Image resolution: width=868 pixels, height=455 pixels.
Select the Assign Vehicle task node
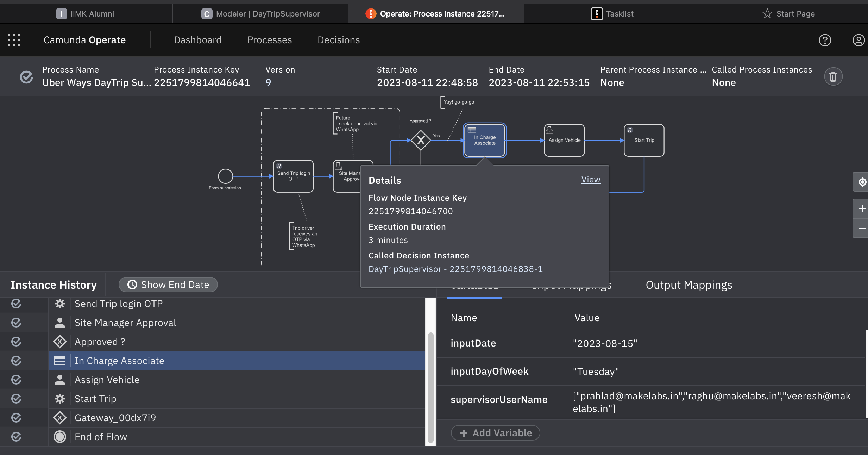tap(564, 140)
